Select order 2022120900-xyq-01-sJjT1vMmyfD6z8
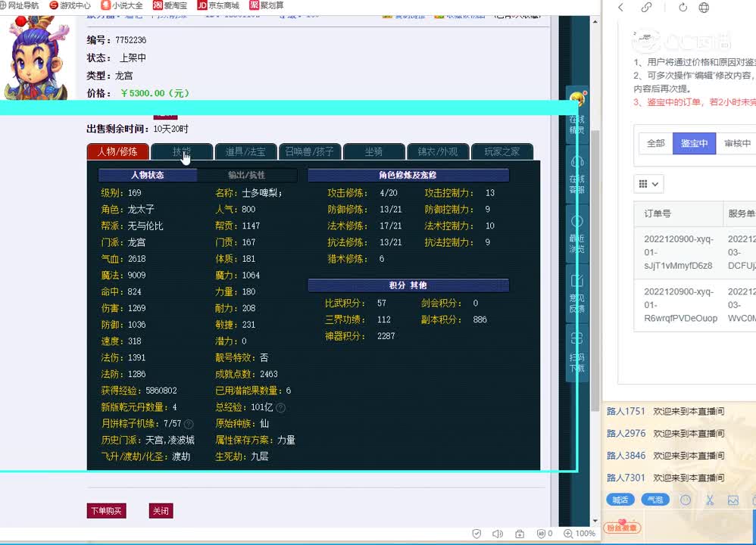The height and width of the screenshot is (545, 756). (x=679, y=252)
